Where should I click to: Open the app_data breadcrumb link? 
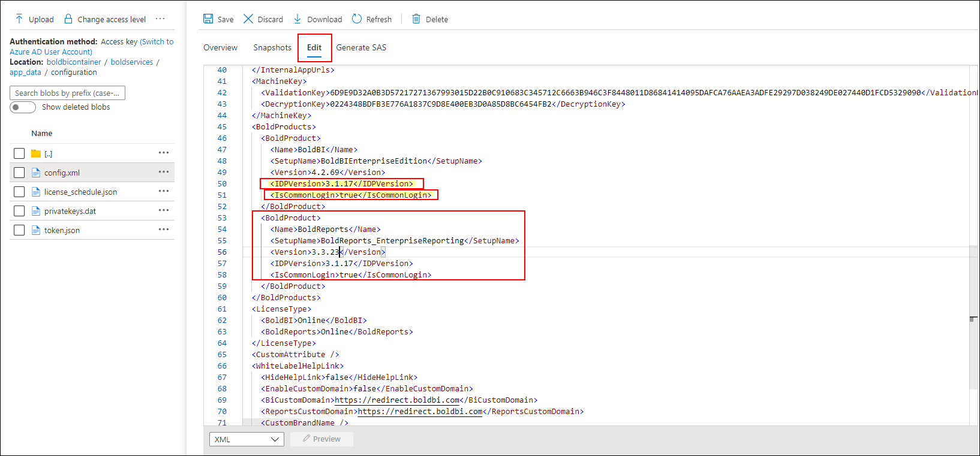coord(25,72)
